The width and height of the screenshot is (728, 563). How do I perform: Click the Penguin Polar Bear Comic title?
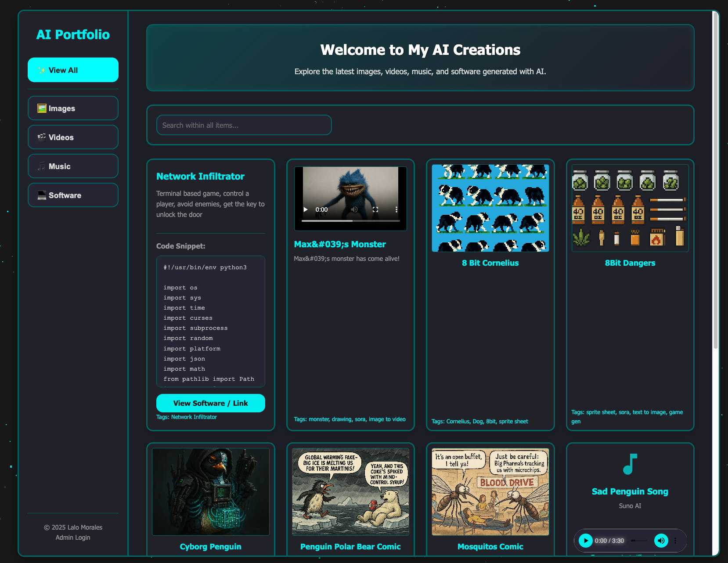click(350, 547)
